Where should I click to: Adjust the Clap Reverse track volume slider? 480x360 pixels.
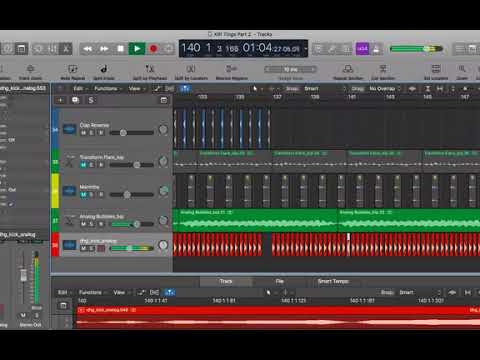(132, 133)
